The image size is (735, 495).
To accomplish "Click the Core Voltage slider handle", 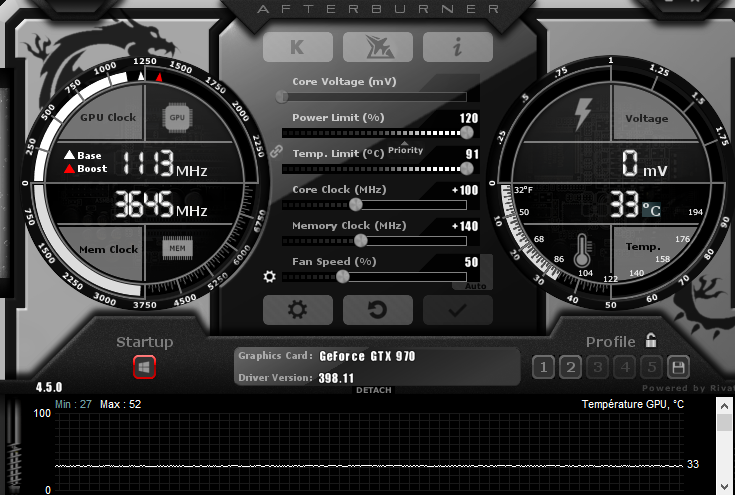I will (282, 97).
